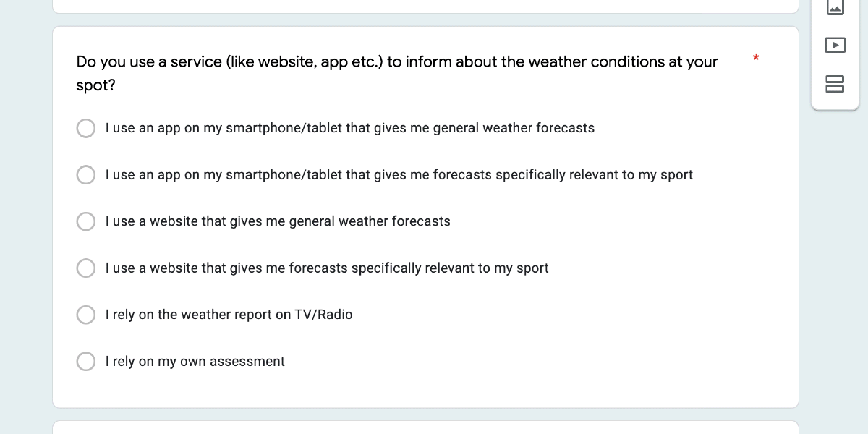Click label text 'I rely on my own assessment'
The height and width of the screenshot is (434, 868).
[195, 362]
